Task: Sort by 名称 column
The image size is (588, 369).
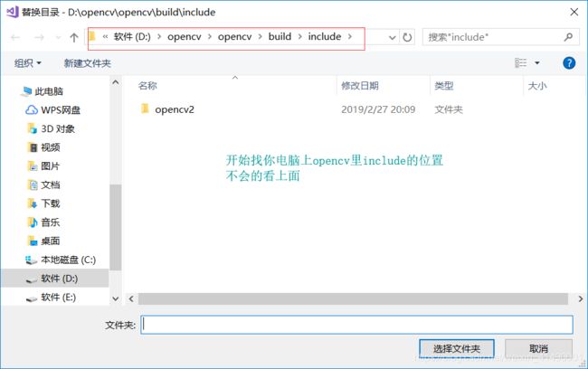Action: pyautogui.click(x=147, y=86)
